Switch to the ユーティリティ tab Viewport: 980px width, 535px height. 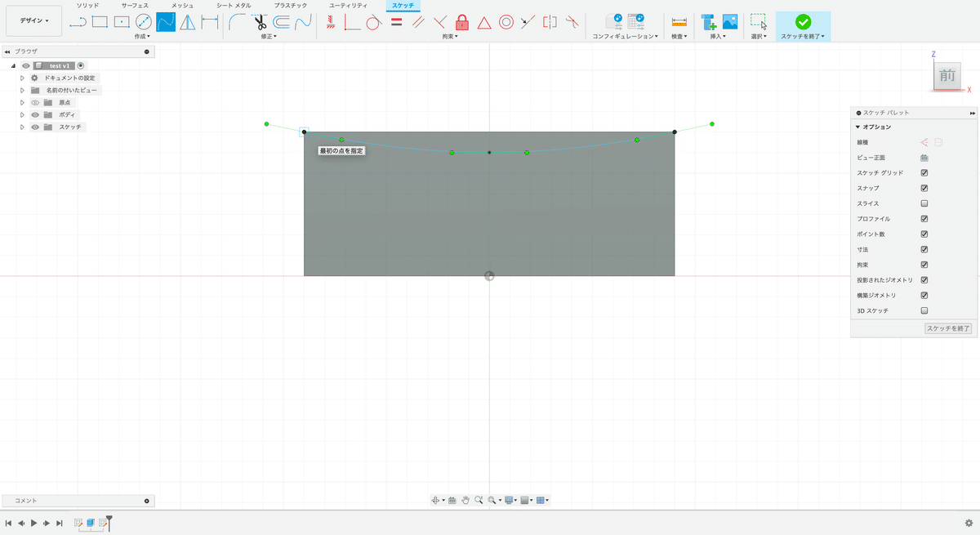click(348, 6)
